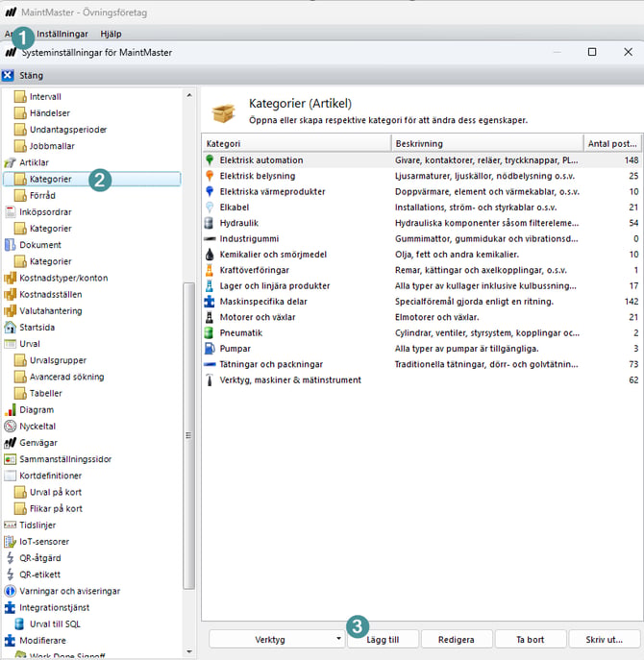Sort by the Beskrivning column header
This screenshot has height=660, width=644.
[x=487, y=143]
